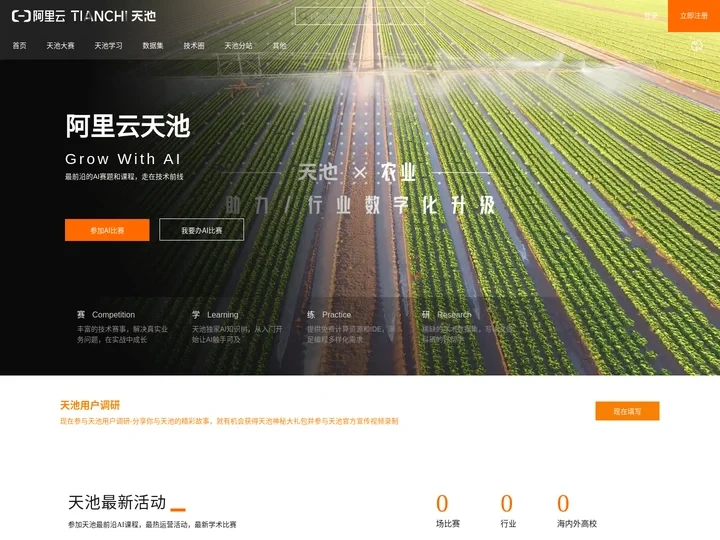The width and height of the screenshot is (720, 540).
Task: Click the 天池最新活动 heading
Action: (x=117, y=502)
